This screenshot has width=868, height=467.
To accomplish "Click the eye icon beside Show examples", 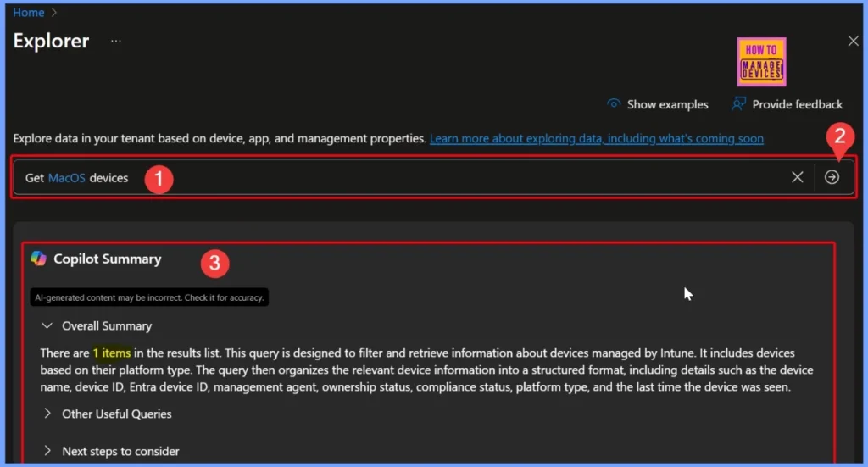I will pyautogui.click(x=614, y=103).
